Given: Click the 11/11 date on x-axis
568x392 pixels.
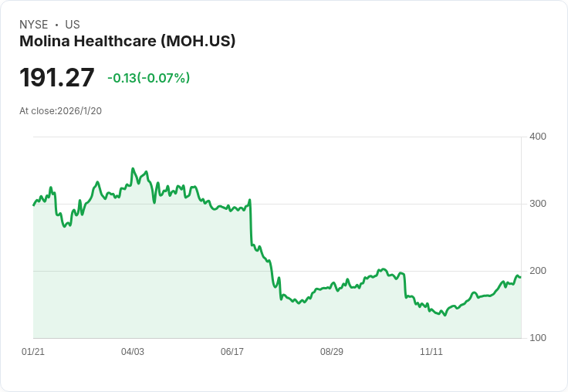Looking at the screenshot, I should coord(431,352).
